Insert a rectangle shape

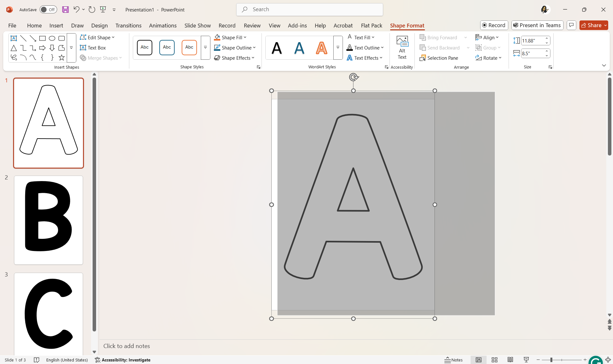pyautogui.click(x=42, y=38)
